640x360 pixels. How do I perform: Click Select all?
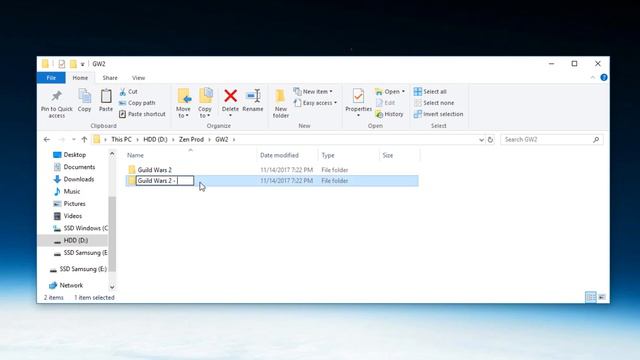click(x=430, y=92)
